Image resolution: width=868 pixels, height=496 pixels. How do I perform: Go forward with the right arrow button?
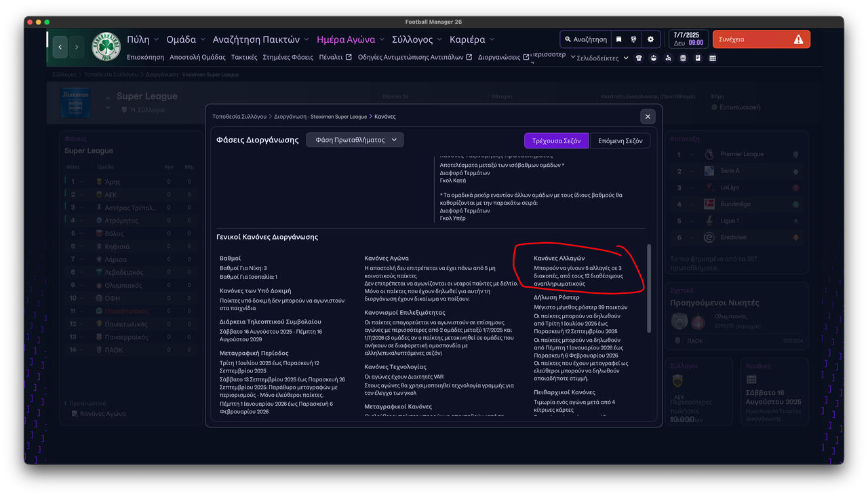77,47
